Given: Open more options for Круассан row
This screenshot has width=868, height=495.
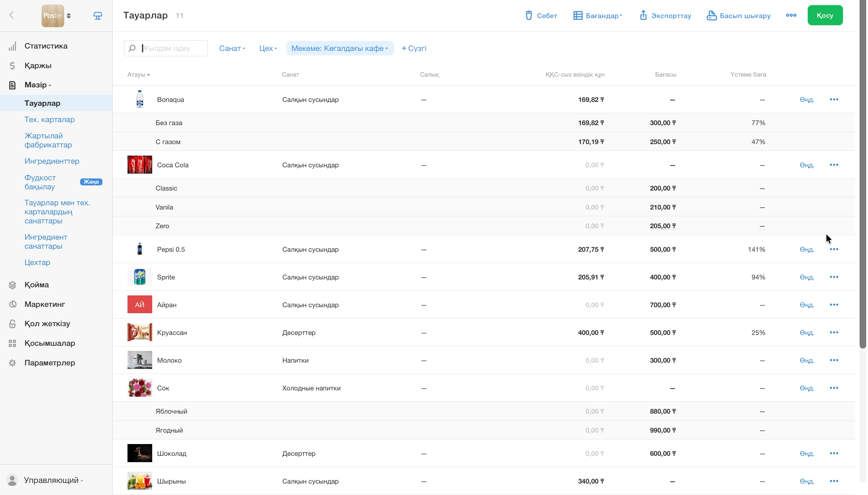Looking at the screenshot, I should [834, 333].
